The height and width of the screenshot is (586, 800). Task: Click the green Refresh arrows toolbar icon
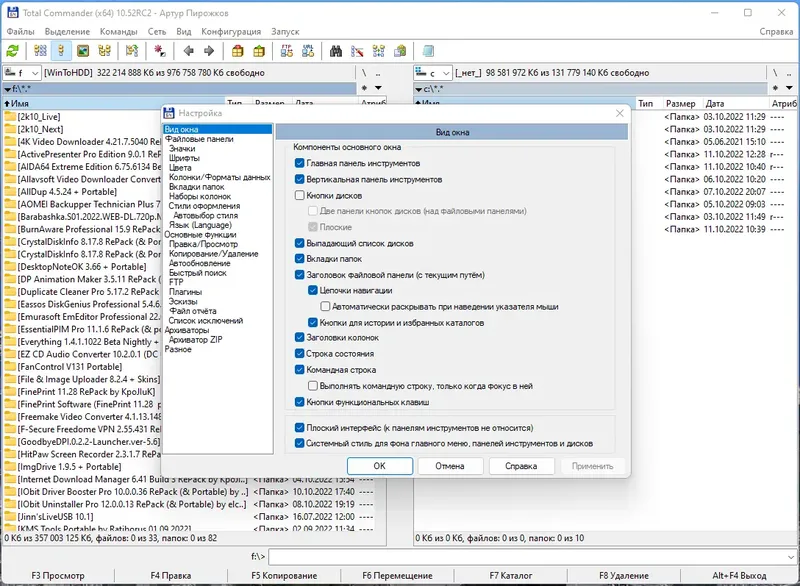point(13,51)
